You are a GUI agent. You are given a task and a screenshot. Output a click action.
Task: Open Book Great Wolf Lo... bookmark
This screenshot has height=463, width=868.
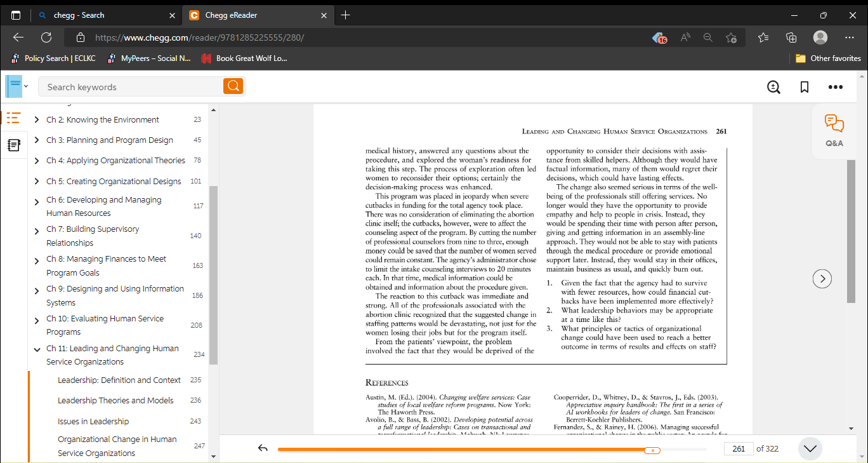(244, 58)
